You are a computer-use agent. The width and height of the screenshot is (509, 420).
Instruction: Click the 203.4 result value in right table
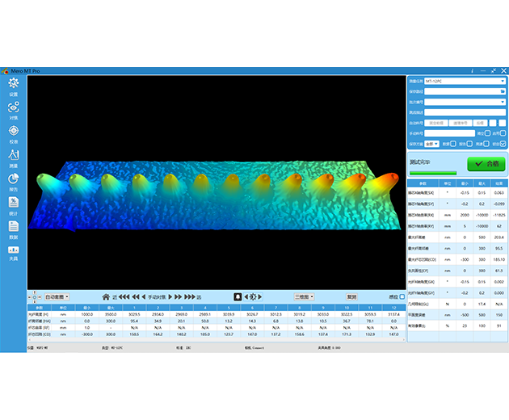[x=499, y=237]
